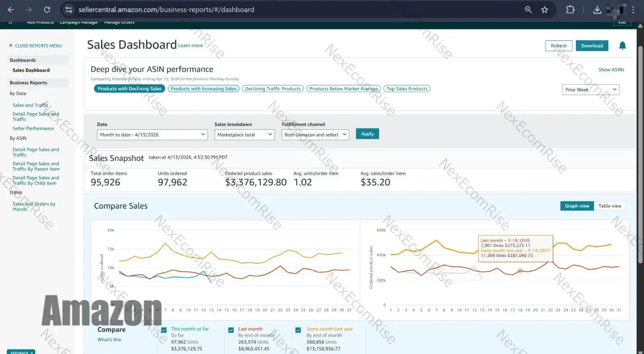Open Detail Page Sales and Traffic By Child Item
Screen dimensions: 644x354
tap(35, 180)
